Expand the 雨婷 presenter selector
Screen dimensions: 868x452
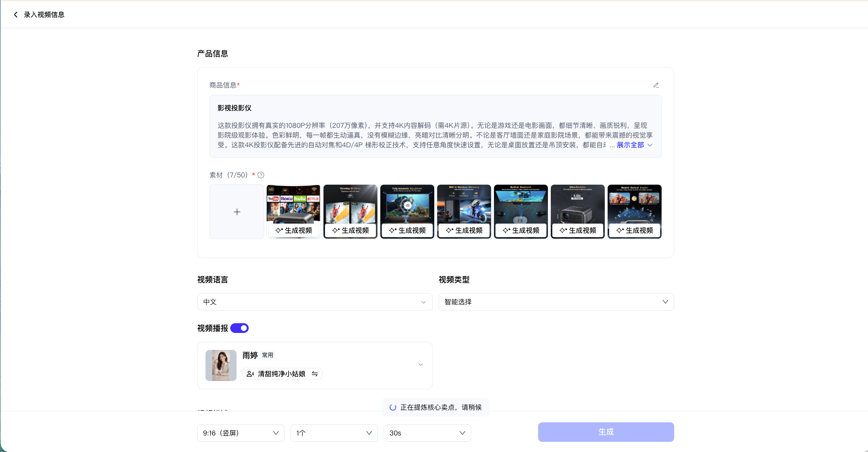tap(421, 365)
